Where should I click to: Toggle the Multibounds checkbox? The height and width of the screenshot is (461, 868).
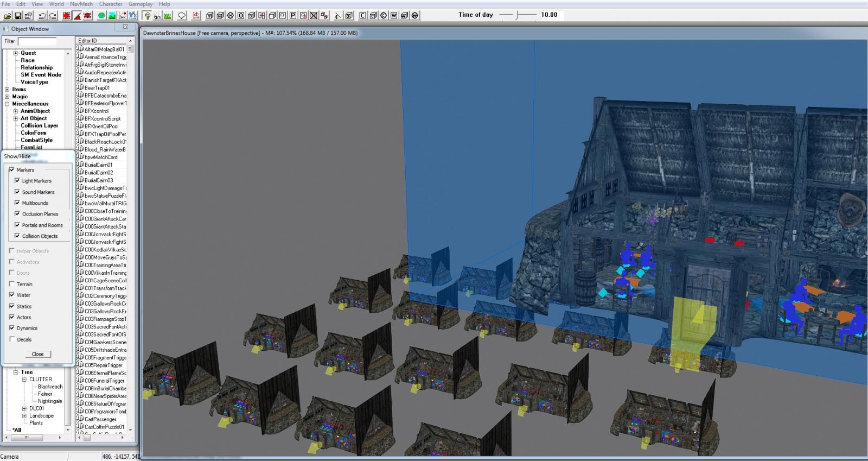click(x=17, y=203)
